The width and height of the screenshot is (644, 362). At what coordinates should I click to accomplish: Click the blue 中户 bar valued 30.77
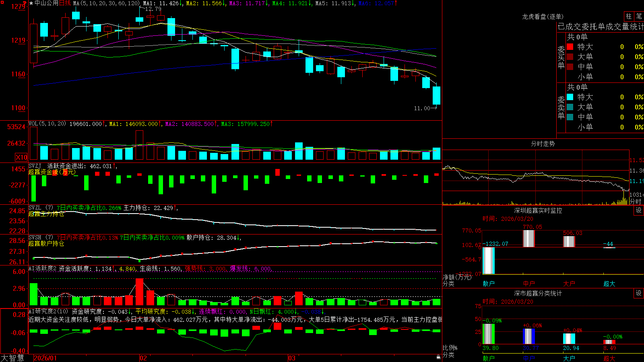tap(529, 336)
